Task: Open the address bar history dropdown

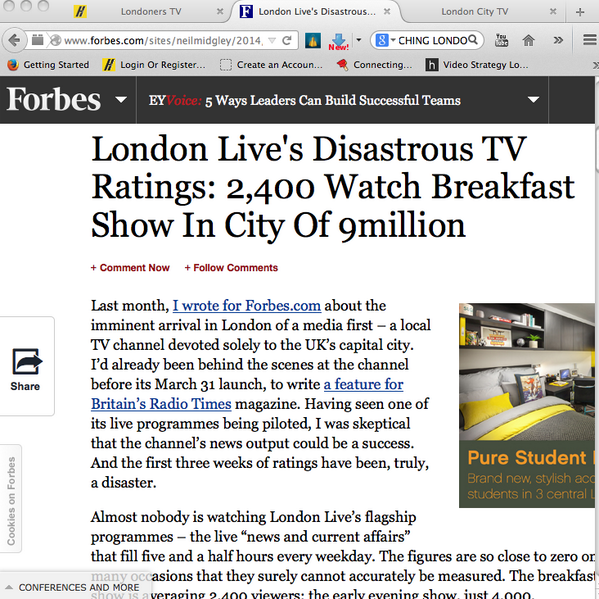Action: coord(272,40)
